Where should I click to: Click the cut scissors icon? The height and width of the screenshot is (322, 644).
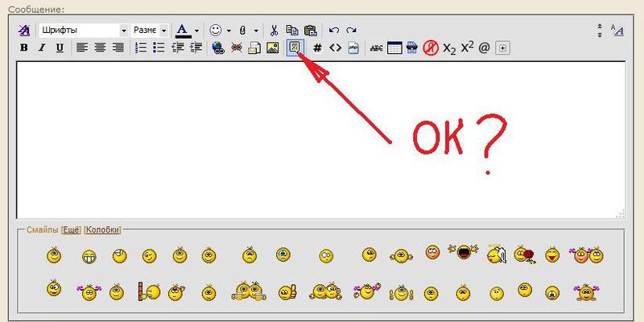point(275,30)
